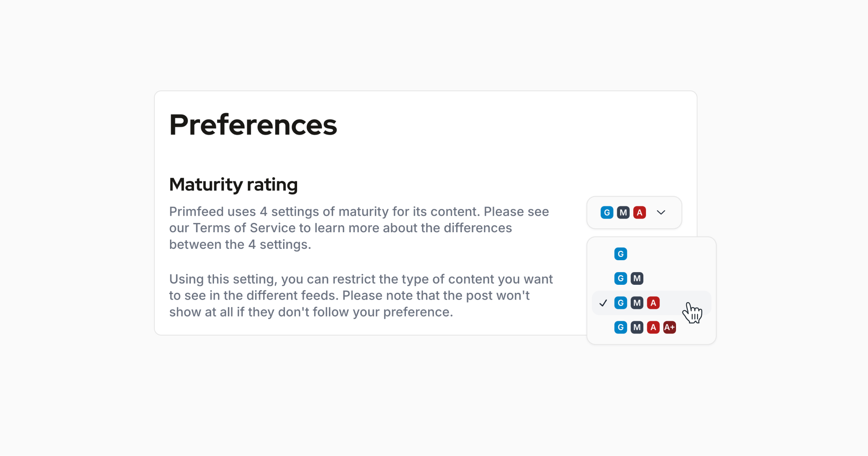Click the M badge in the second option
This screenshot has height=456, width=868.
coord(637,278)
